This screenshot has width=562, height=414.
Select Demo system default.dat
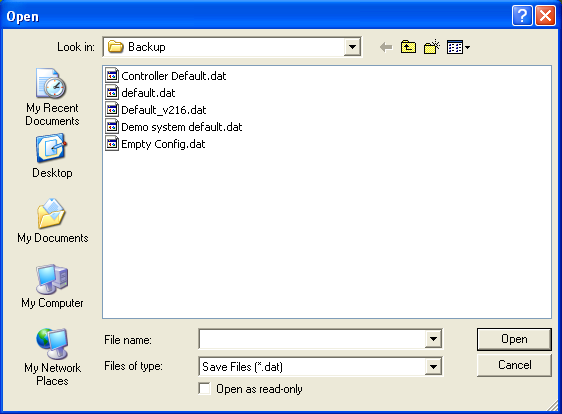[x=174, y=127]
